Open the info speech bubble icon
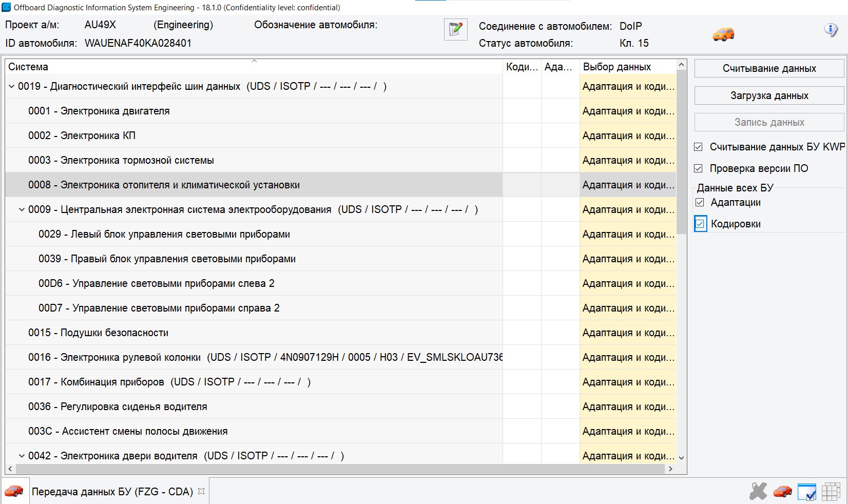 pyautogui.click(x=830, y=30)
